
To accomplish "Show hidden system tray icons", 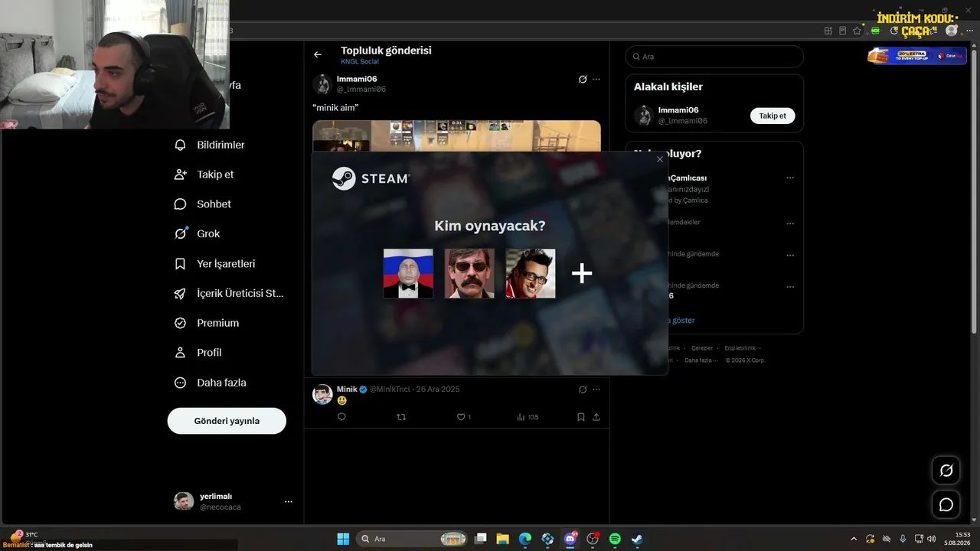I will click(854, 539).
